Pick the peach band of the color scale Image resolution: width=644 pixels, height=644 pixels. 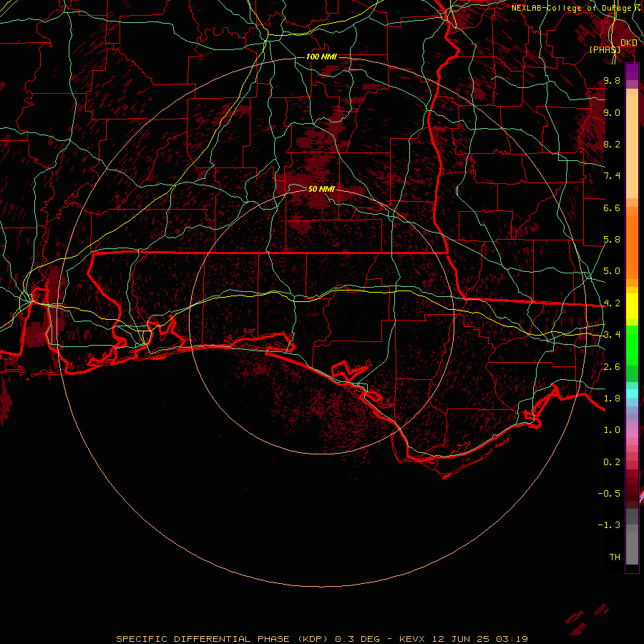(x=632, y=147)
